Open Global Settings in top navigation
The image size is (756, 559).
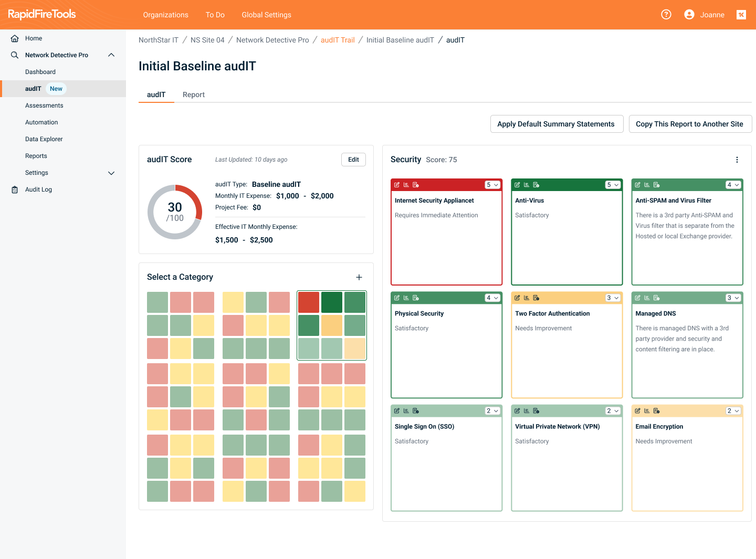click(x=266, y=15)
